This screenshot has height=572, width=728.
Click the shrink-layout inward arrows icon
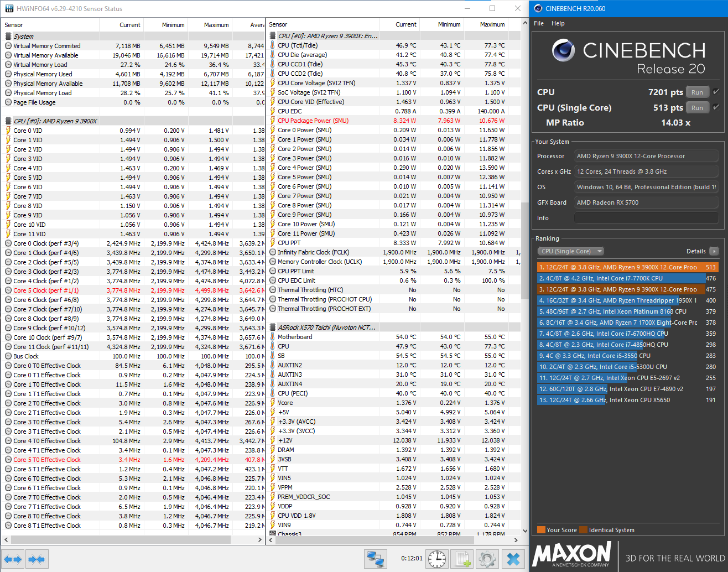pos(37,559)
